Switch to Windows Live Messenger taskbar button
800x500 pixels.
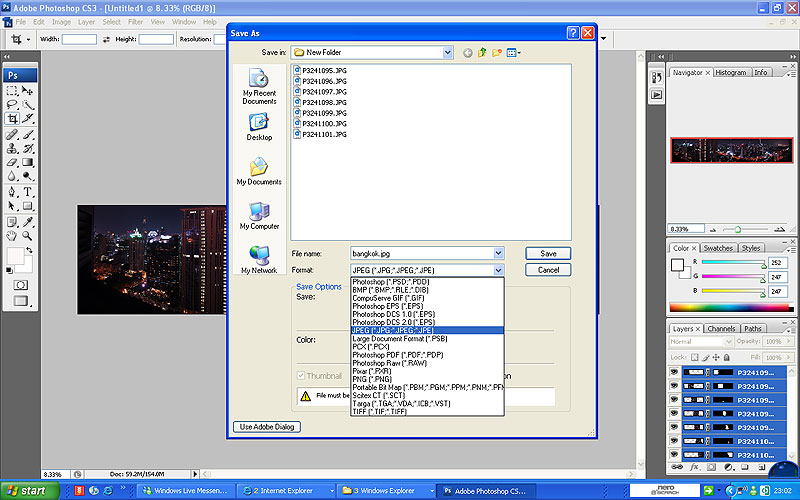(x=186, y=491)
